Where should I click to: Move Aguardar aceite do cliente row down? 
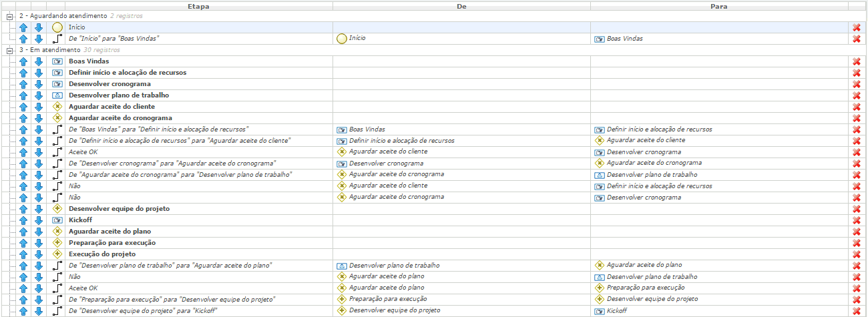coord(39,107)
